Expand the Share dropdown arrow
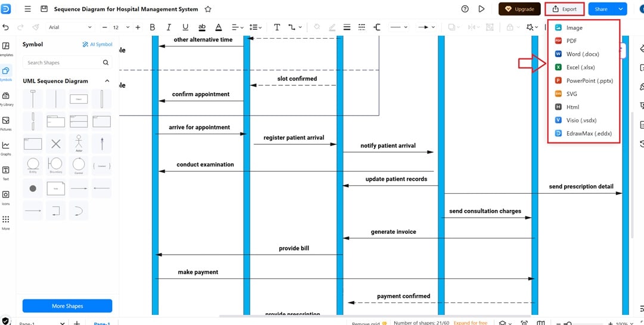644x325 pixels. tap(621, 9)
